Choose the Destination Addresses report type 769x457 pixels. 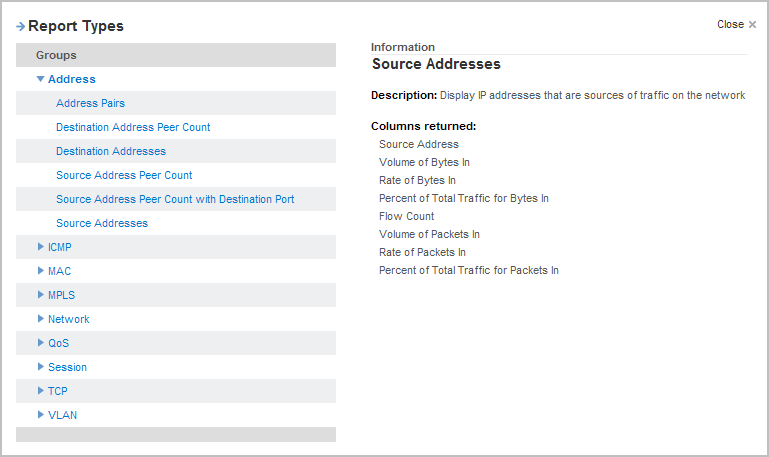(111, 151)
